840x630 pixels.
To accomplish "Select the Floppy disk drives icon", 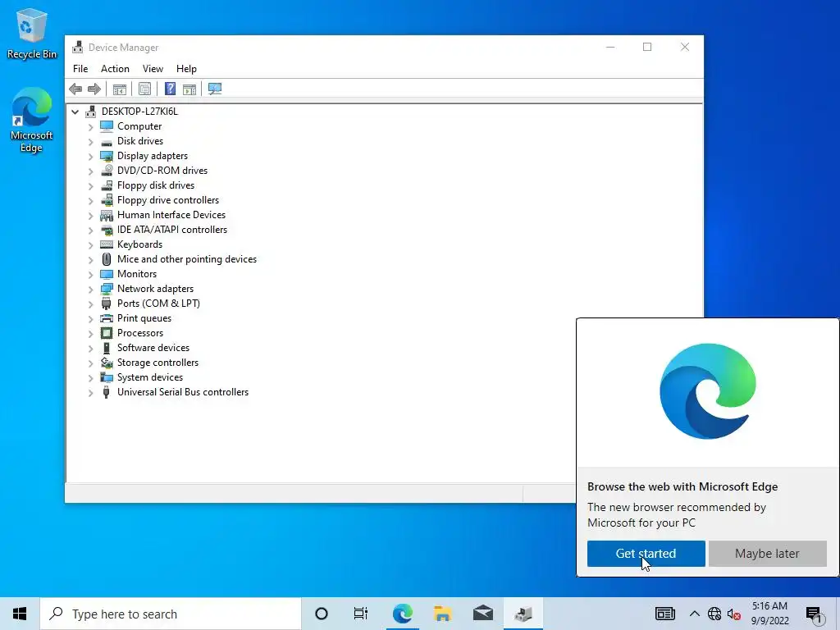I will click(x=107, y=185).
